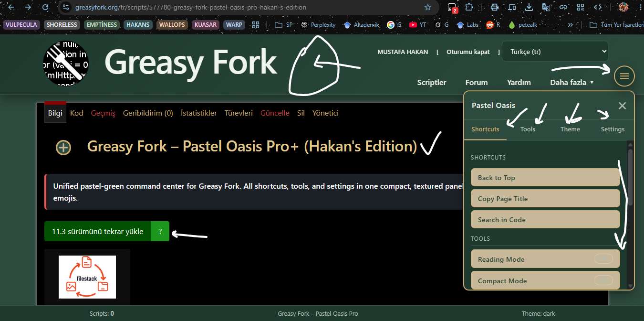Reload the page
The width and height of the screenshot is (644, 321).
(x=45, y=7)
